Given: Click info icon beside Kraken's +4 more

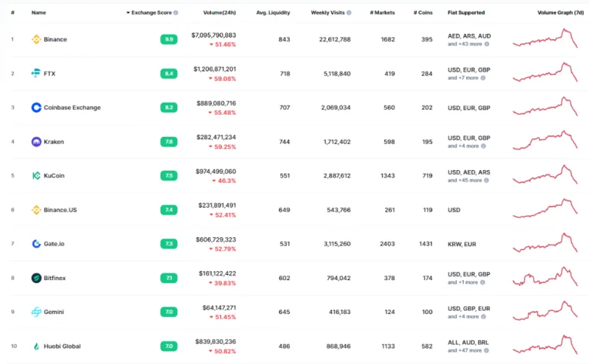Looking at the screenshot, I should coord(483,146).
